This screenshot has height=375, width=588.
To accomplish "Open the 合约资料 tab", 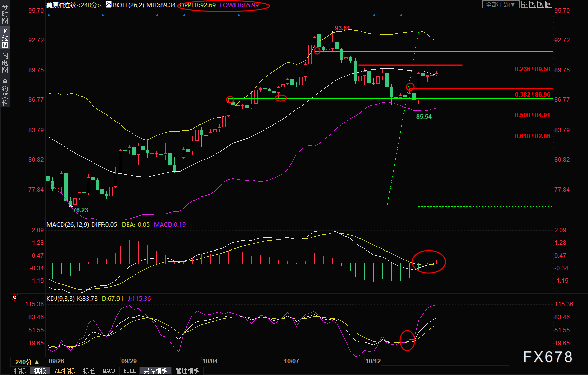I will [x=5, y=92].
